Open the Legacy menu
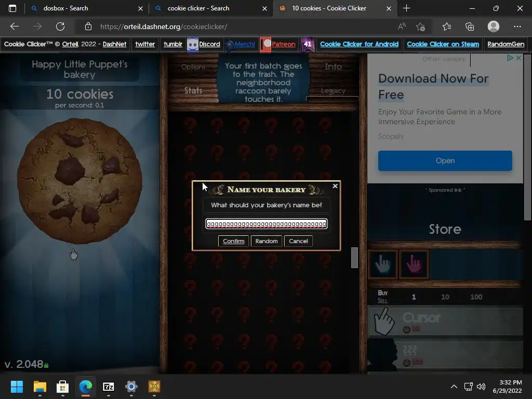The image size is (532, 399). (x=333, y=90)
